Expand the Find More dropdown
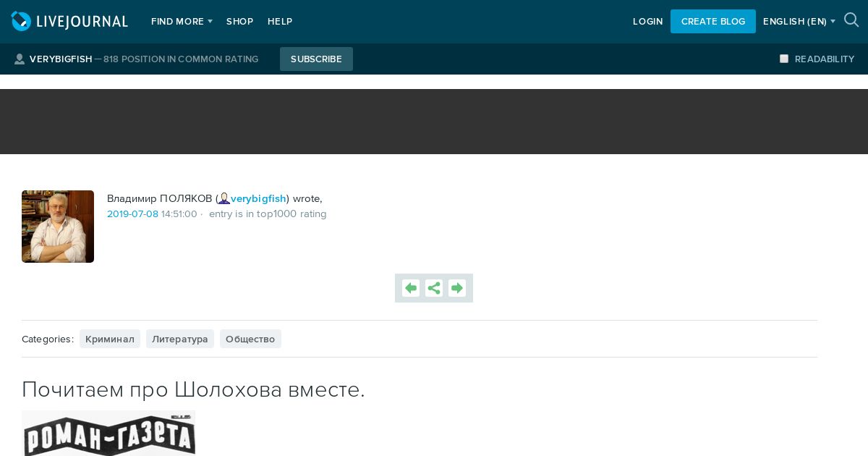The width and height of the screenshot is (868, 456). 182,22
